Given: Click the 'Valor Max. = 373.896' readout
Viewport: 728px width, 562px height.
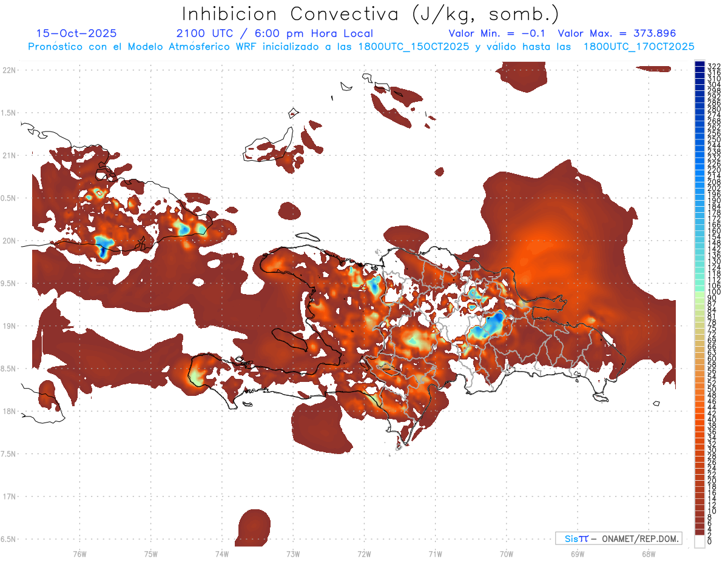Looking at the screenshot, I should (617, 33).
